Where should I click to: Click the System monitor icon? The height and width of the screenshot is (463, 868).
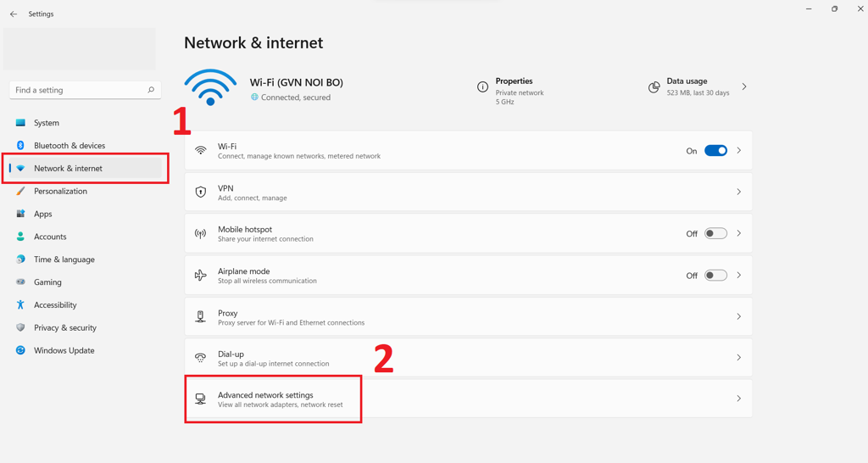tap(20, 123)
